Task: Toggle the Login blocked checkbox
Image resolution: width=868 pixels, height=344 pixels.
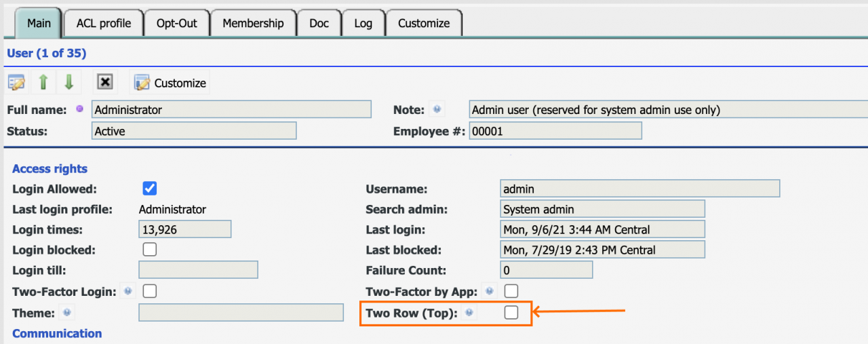Action: 150,250
